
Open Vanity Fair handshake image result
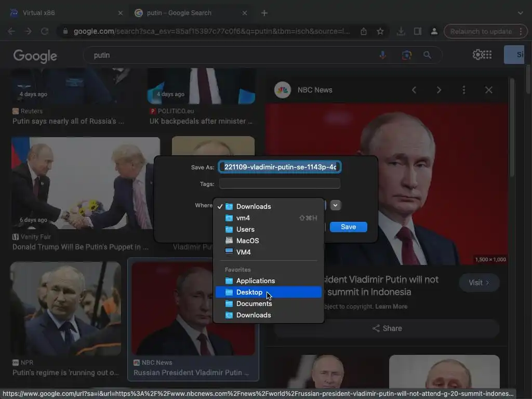pyautogui.click(x=86, y=183)
